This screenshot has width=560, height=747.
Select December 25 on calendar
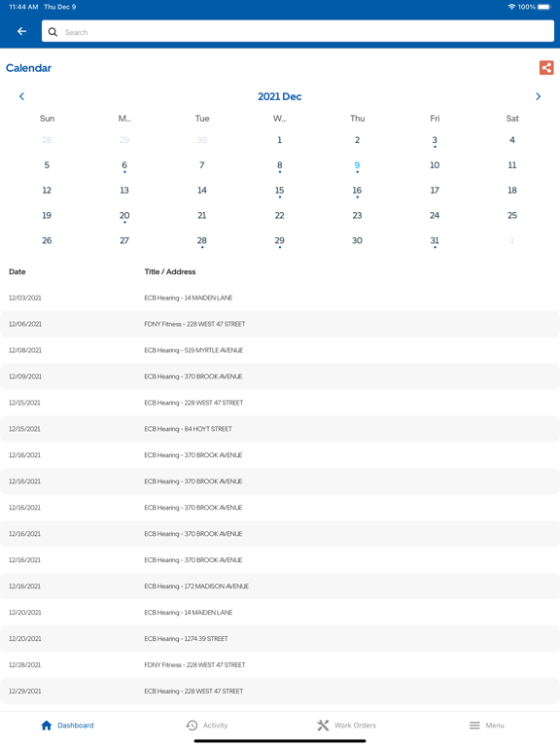click(512, 215)
